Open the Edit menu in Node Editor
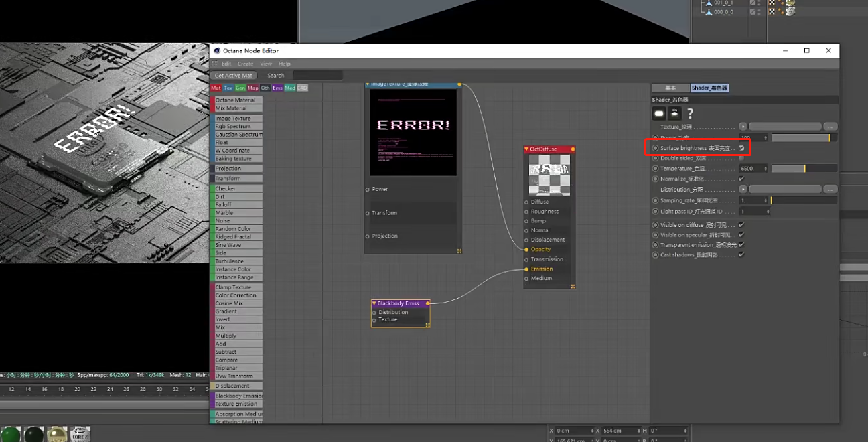The image size is (868, 442). [x=226, y=64]
